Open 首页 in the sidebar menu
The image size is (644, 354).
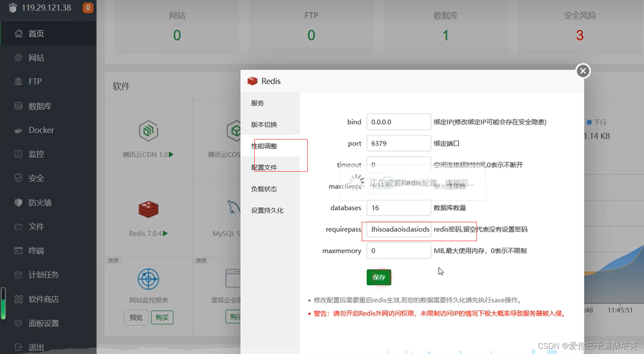point(48,33)
